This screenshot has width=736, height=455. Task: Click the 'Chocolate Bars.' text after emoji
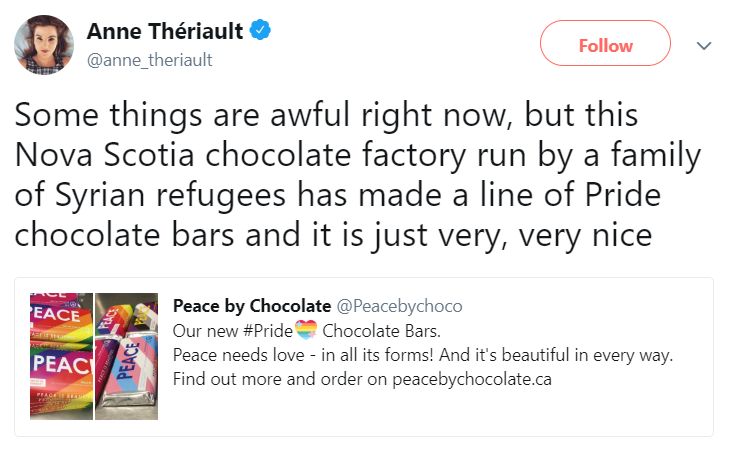click(380, 331)
